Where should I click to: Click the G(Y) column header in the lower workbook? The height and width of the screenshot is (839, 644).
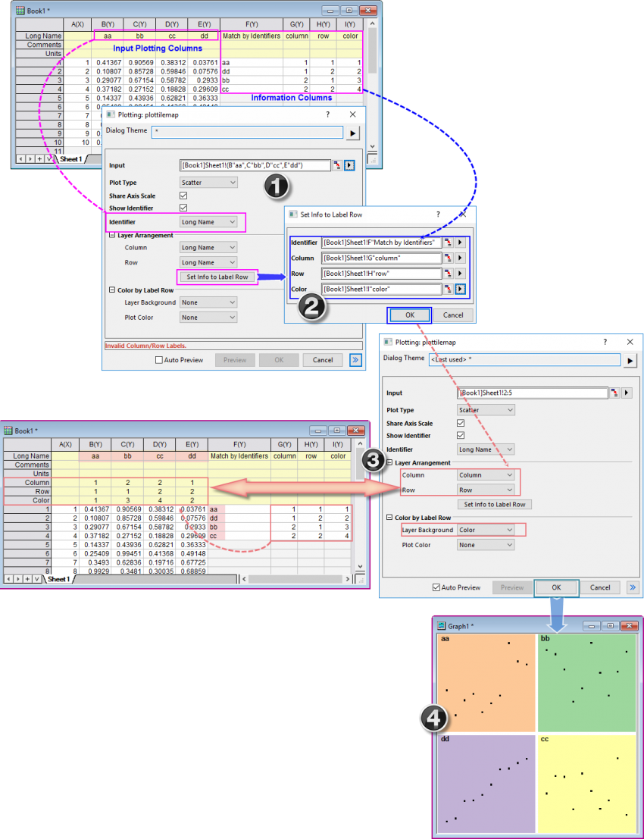pyautogui.click(x=285, y=444)
